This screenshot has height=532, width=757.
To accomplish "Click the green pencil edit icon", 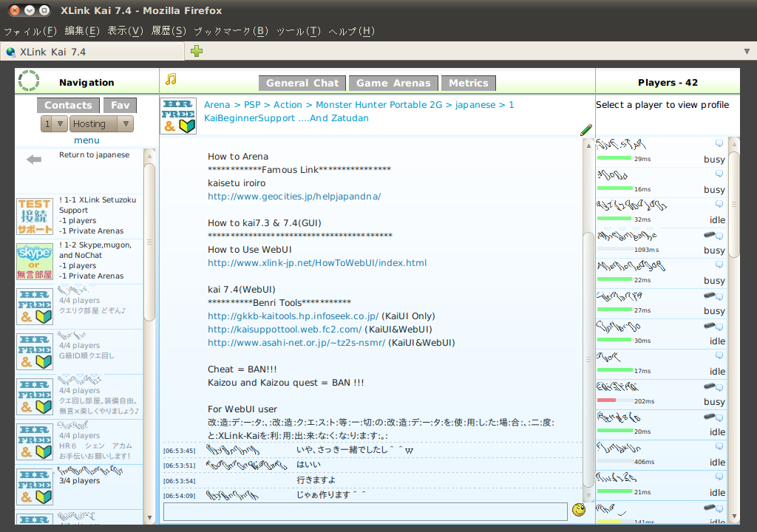I will (x=585, y=130).
